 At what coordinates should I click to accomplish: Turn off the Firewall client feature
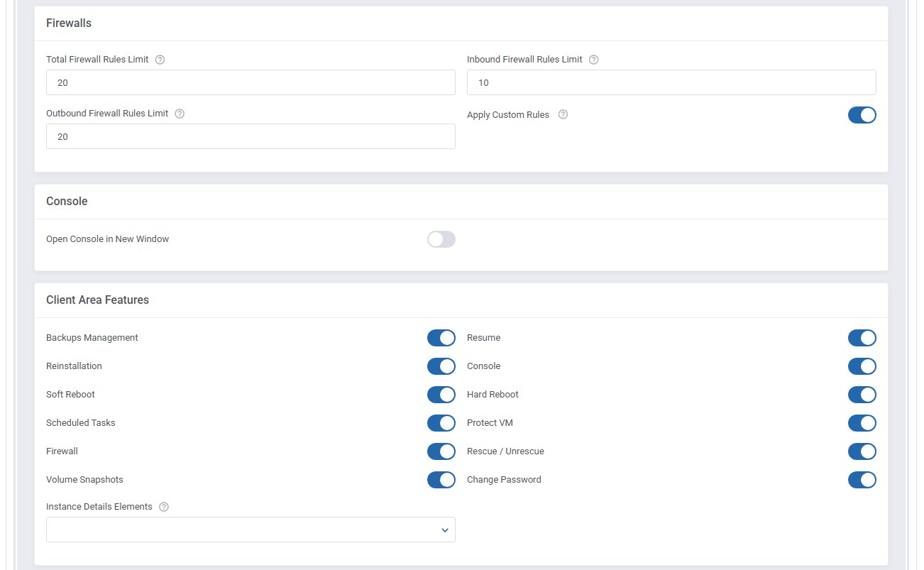coord(441,451)
